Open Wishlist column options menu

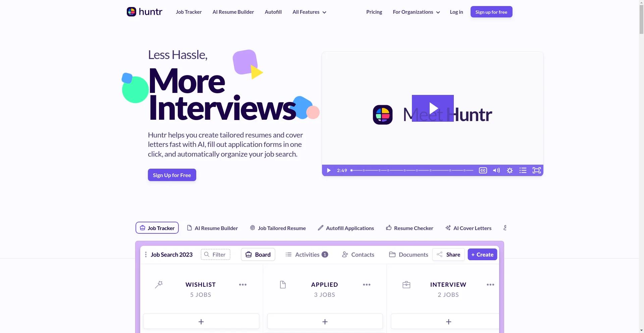pyautogui.click(x=243, y=285)
